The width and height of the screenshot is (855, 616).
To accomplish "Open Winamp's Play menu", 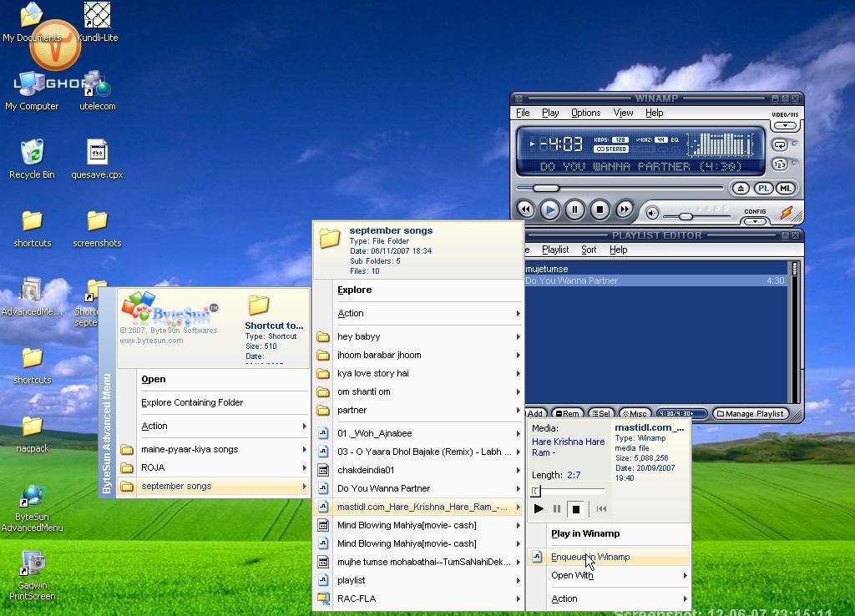I will tap(550, 113).
